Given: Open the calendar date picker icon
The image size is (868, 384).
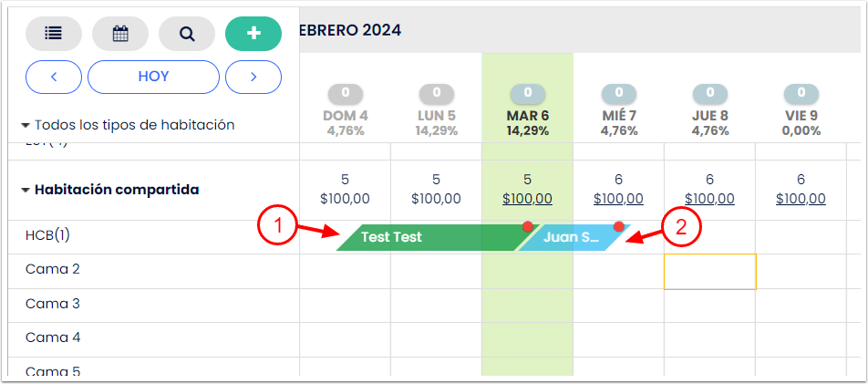Looking at the screenshot, I should (x=120, y=34).
